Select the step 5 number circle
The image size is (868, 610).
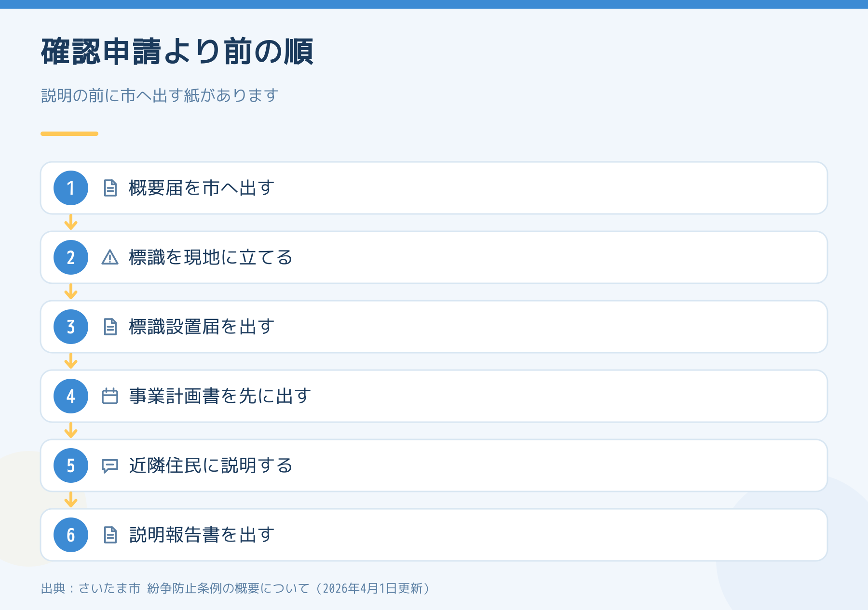[x=71, y=465]
